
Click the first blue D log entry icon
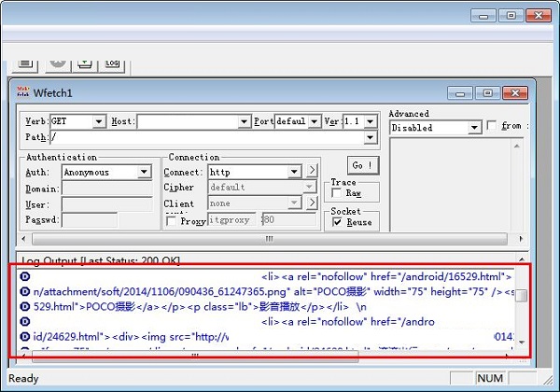click(x=25, y=277)
